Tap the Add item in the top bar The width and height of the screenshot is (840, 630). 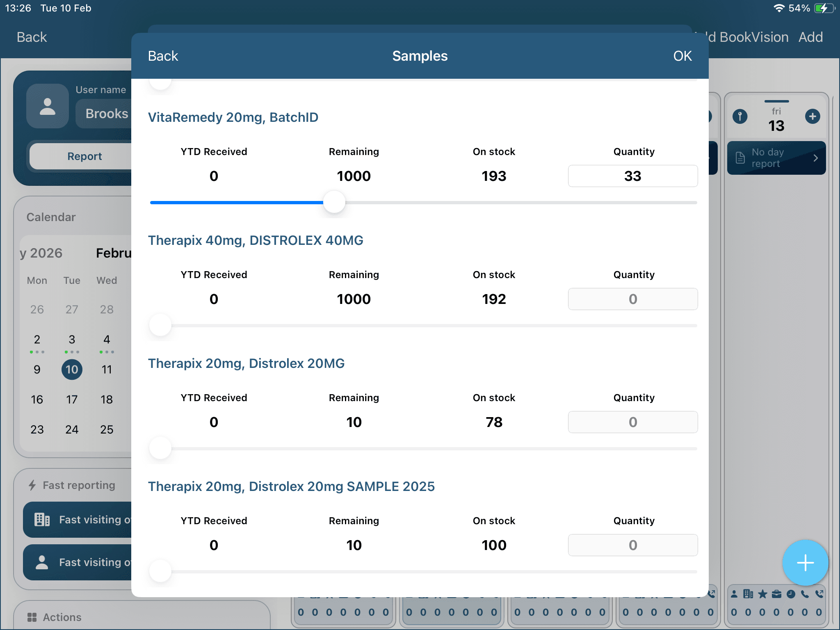(x=810, y=37)
